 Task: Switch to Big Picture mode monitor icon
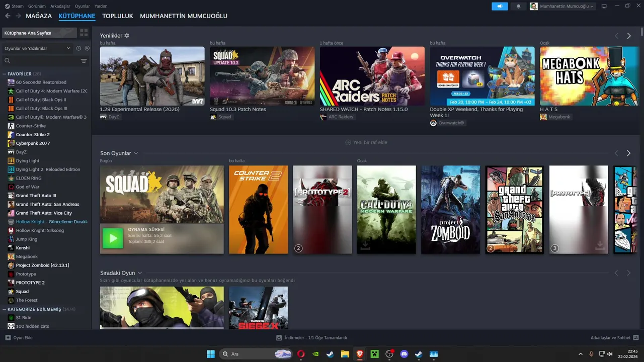(x=604, y=6)
